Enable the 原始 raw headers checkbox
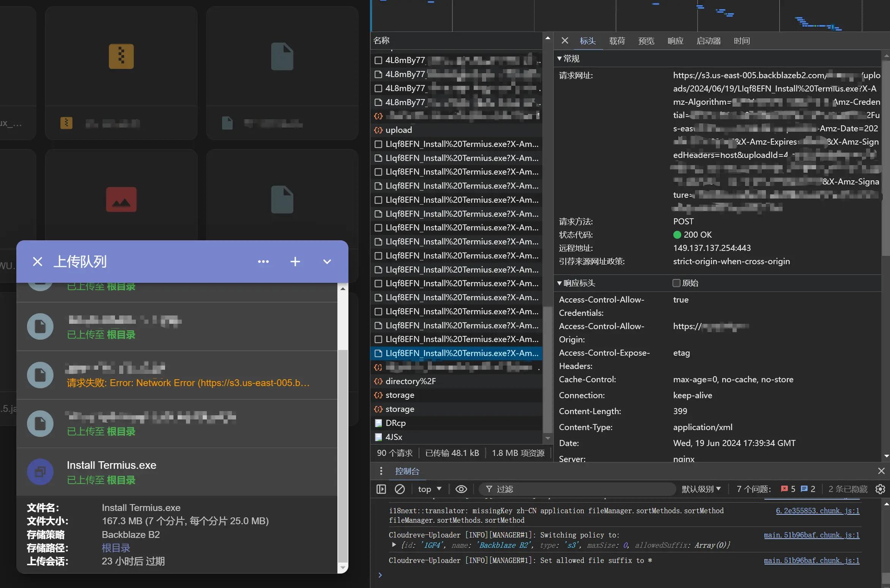This screenshot has width=890, height=588. click(676, 283)
